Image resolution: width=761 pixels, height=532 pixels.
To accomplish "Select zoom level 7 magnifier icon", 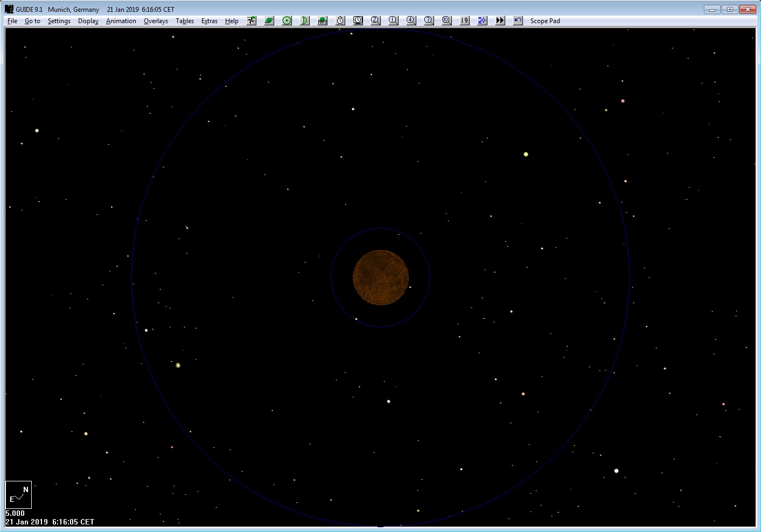I will pyautogui.click(x=429, y=20).
